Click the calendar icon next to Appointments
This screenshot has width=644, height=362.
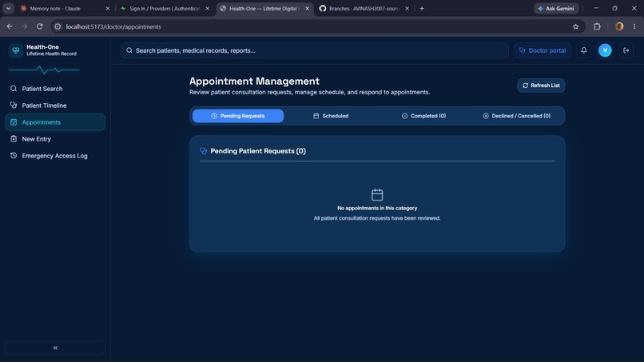click(x=14, y=122)
